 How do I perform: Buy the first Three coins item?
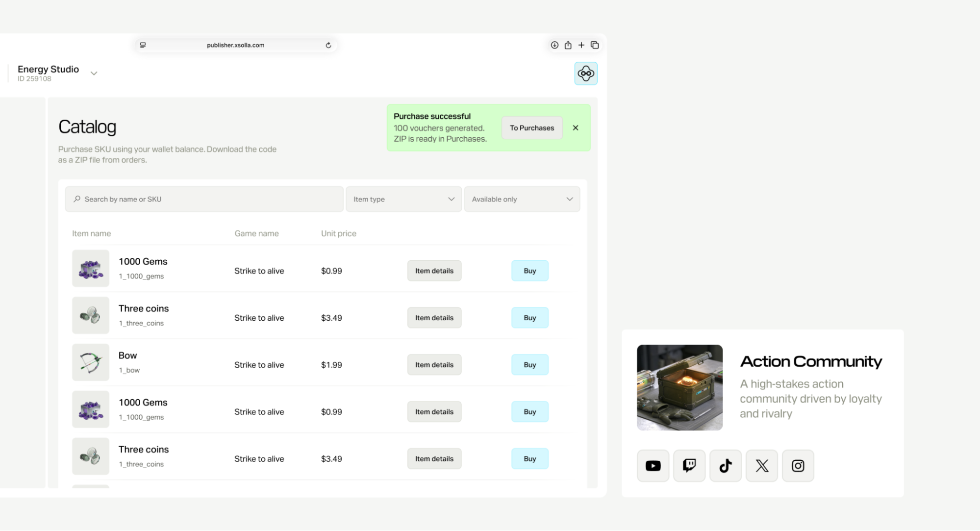(x=530, y=318)
